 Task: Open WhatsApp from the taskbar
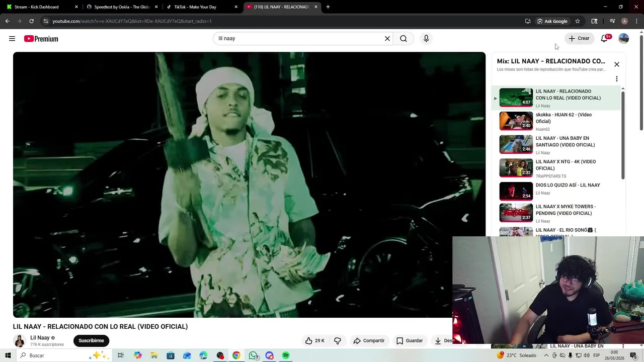(x=253, y=355)
